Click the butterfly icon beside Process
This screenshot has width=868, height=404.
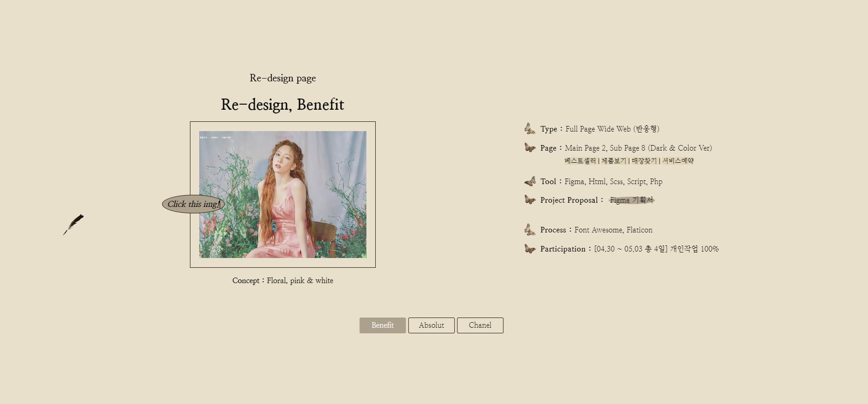pyautogui.click(x=530, y=230)
